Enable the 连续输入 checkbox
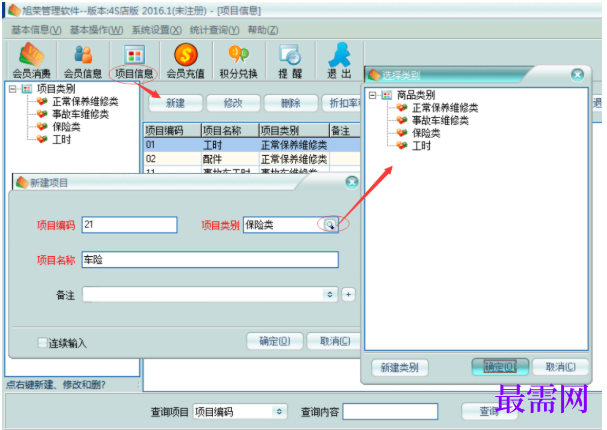This screenshot has height=430, width=607. pyautogui.click(x=42, y=343)
